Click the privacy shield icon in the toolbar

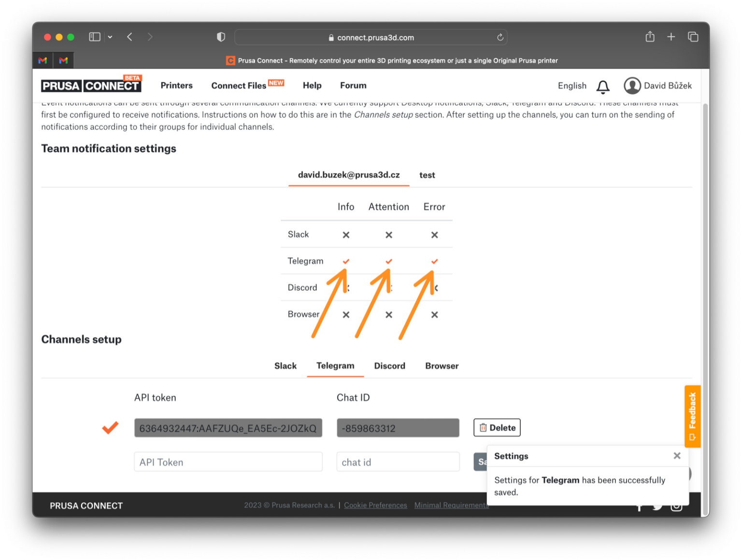221,37
